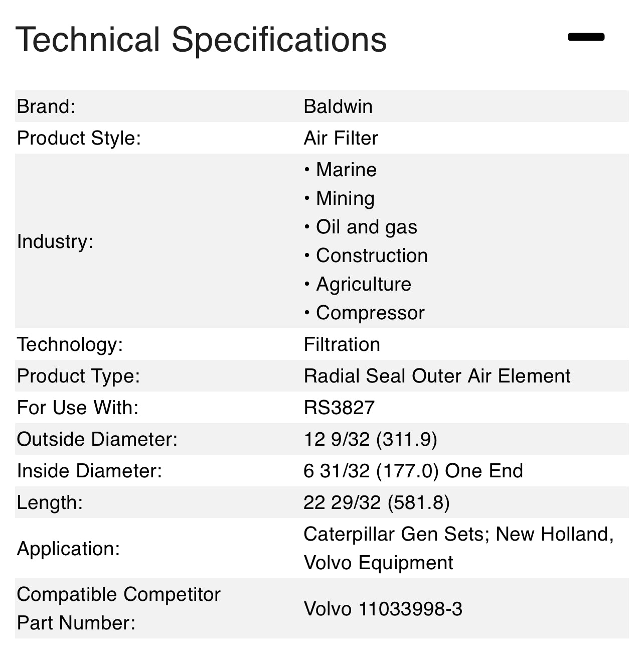This screenshot has width=644, height=645.
Task: Click the RS3827 part number
Action: click(x=339, y=408)
